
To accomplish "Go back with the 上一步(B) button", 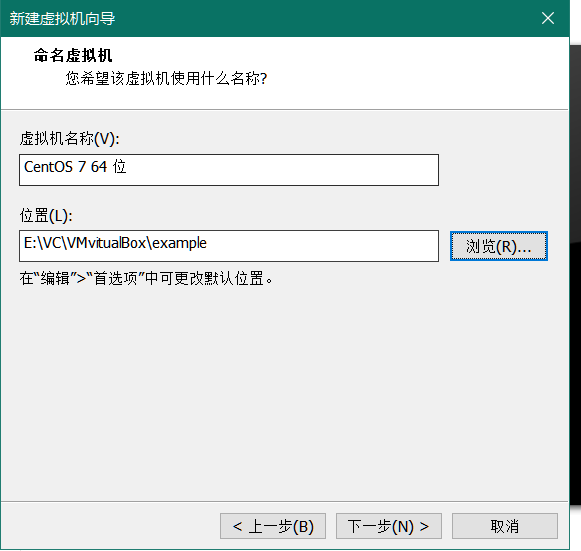I will (273, 526).
